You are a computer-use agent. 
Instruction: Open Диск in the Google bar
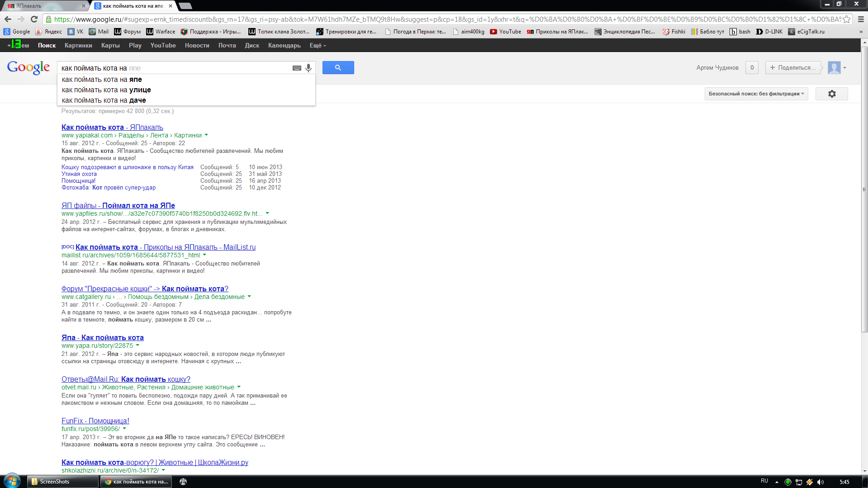click(x=252, y=46)
